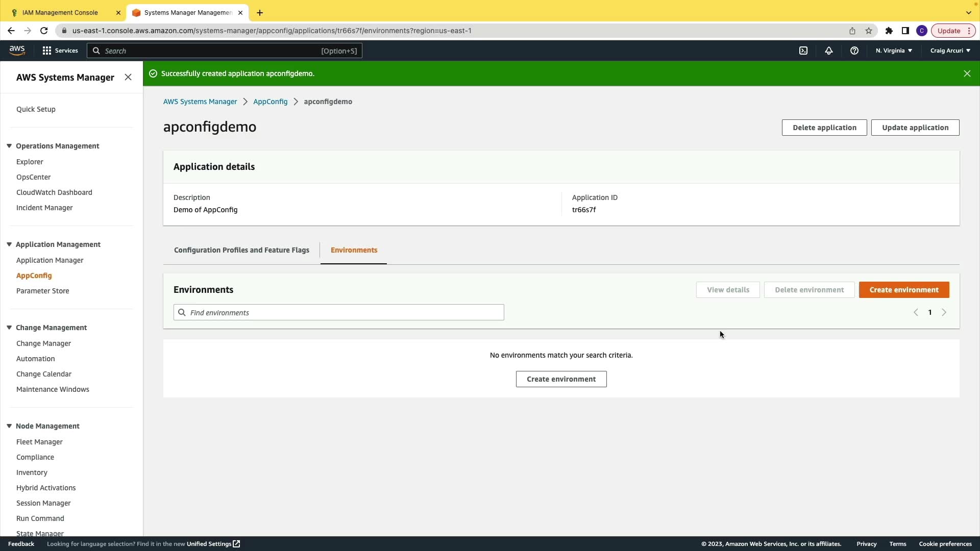Close the AWS Systems Manager sidebar
Image resolution: width=980 pixels, height=551 pixels.
[128, 77]
